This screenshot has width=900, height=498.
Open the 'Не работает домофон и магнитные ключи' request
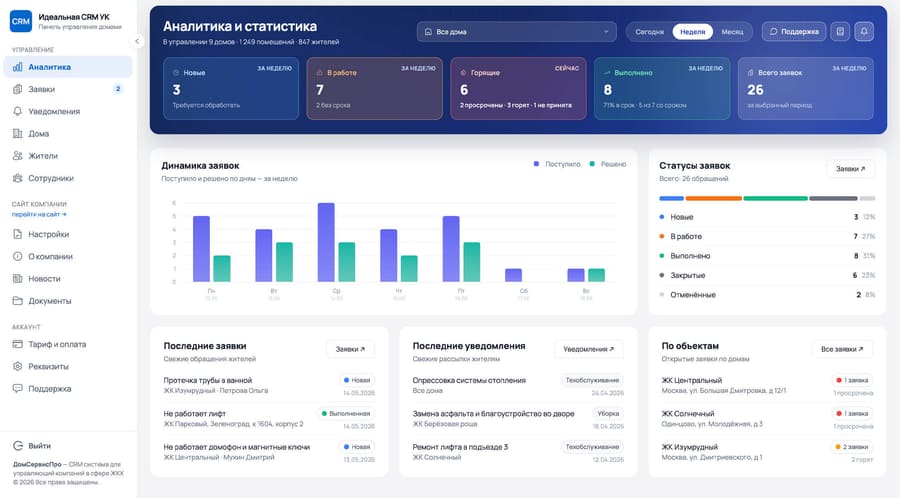coord(269,452)
